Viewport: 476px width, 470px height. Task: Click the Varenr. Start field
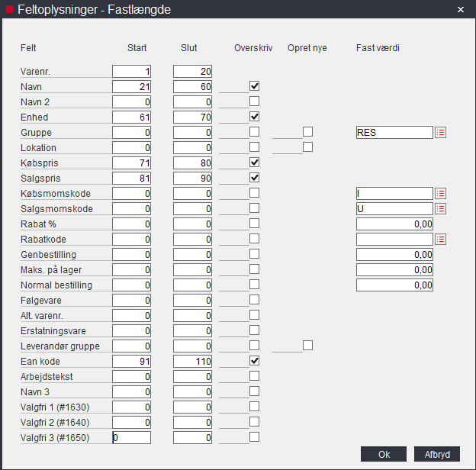click(131, 71)
